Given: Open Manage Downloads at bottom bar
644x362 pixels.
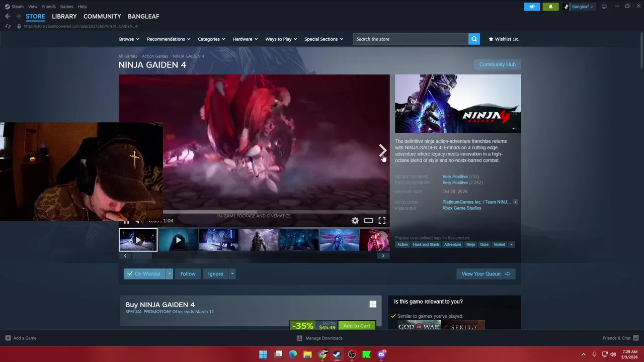Looking at the screenshot, I should click(319, 338).
